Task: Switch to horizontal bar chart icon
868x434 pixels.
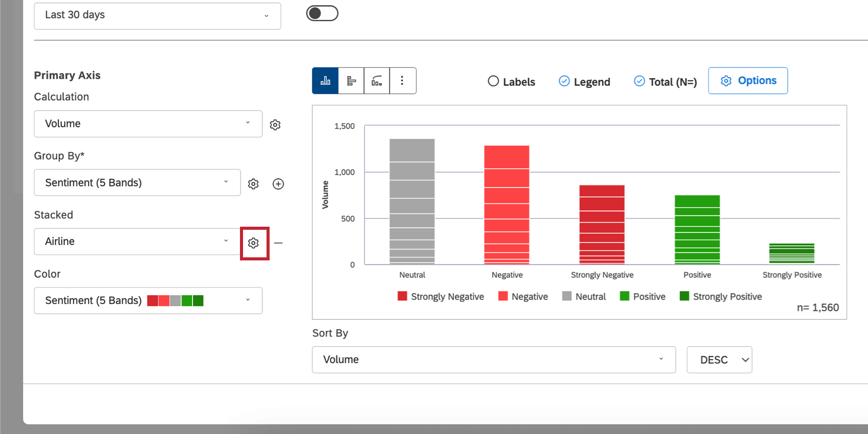Action: click(x=351, y=81)
